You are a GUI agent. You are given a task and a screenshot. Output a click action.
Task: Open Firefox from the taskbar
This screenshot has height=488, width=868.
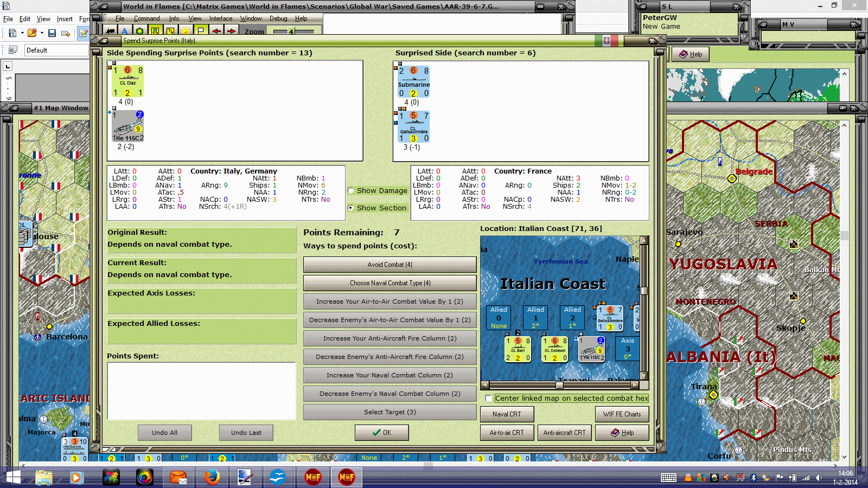[x=212, y=477]
